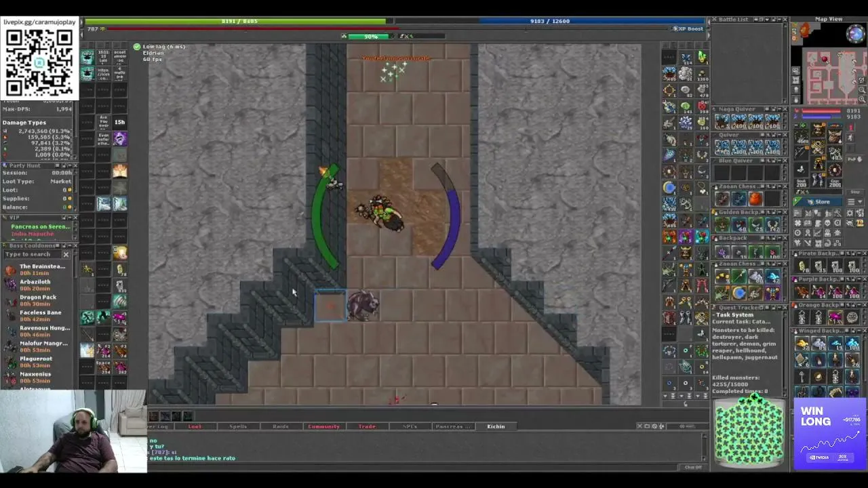The image size is (868, 488).
Task: Clear the boss search with the X icon
Action: 66,254
